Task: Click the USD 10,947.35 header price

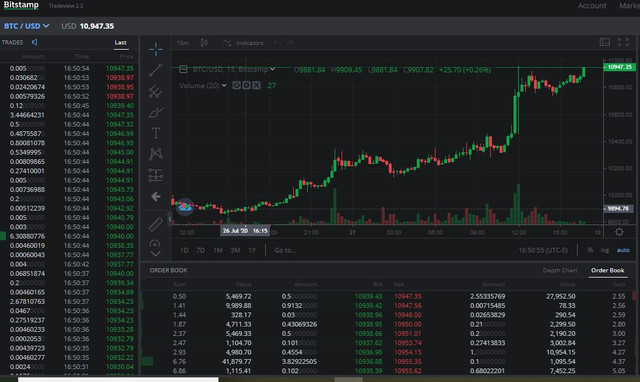Action: pyautogui.click(x=88, y=26)
